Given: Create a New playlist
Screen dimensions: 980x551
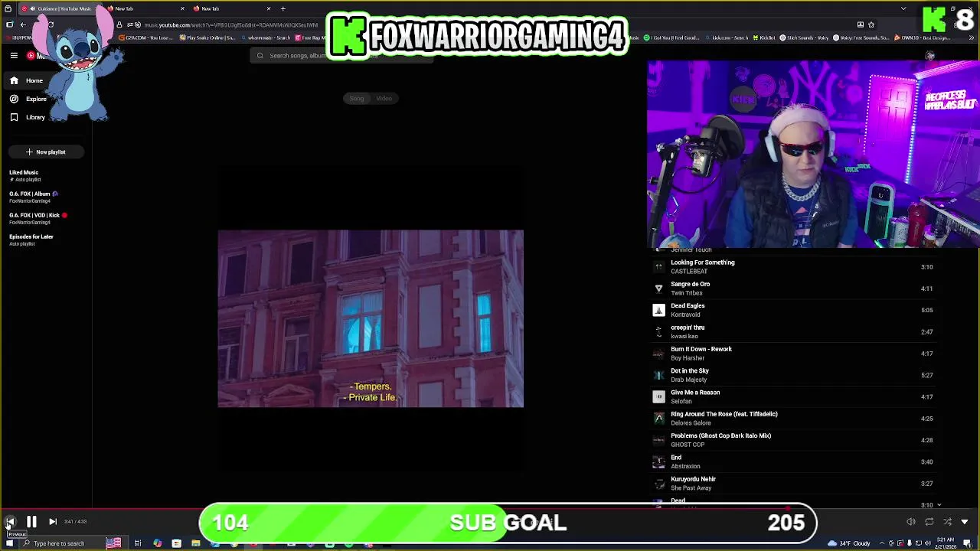Looking at the screenshot, I should [46, 152].
